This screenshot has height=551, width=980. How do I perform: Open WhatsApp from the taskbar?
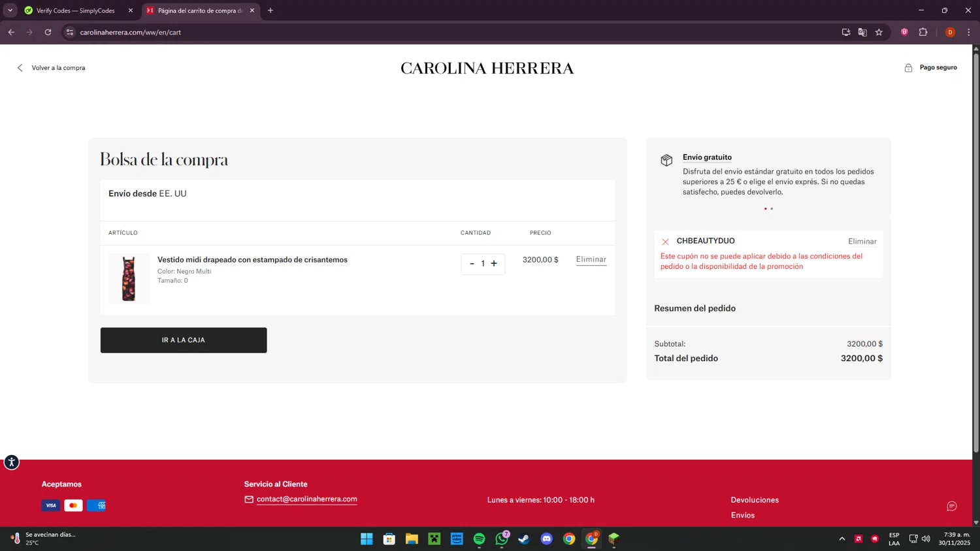[502, 539]
